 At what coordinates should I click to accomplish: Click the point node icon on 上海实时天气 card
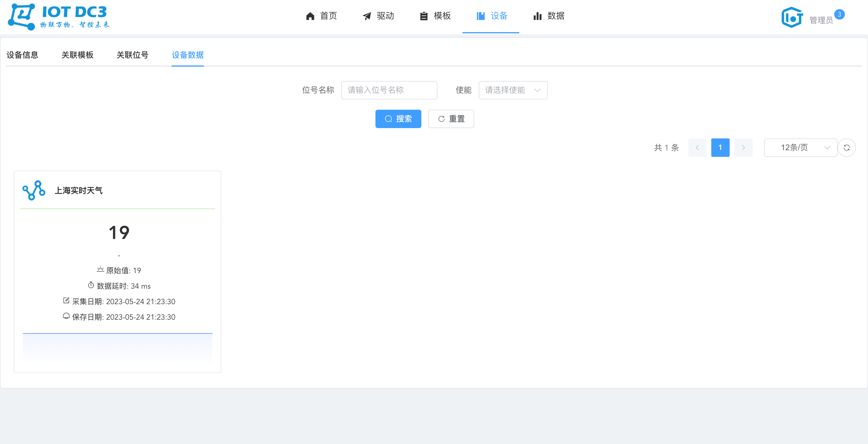(34, 190)
